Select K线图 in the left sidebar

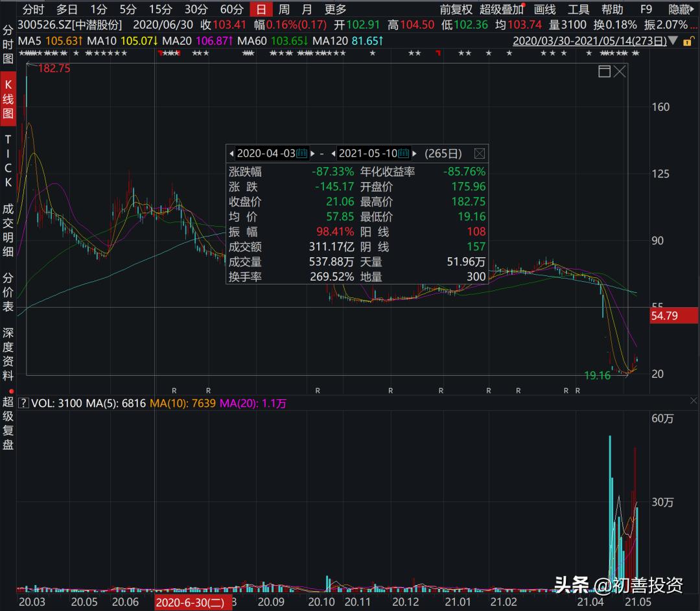pyautogui.click(x=8, y=99)
